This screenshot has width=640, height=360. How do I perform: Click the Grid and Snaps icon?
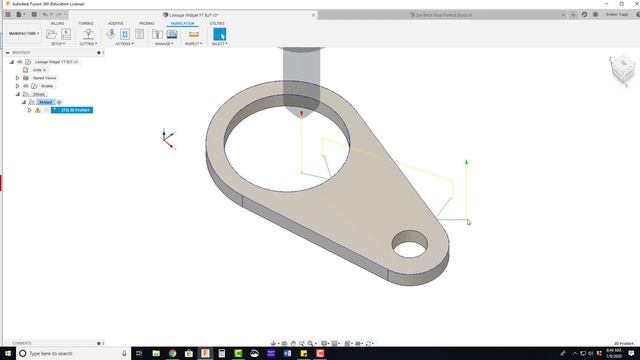[335, 344]
